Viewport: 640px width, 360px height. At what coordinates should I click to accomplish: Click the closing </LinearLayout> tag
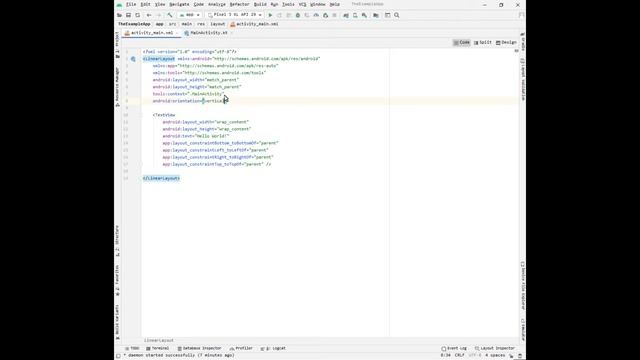161,178
